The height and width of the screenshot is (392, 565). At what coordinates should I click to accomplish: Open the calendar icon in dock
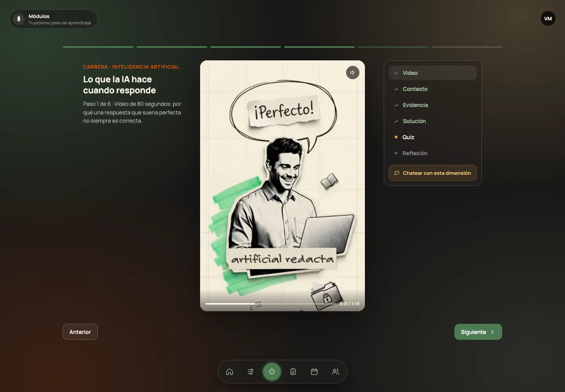314,372
